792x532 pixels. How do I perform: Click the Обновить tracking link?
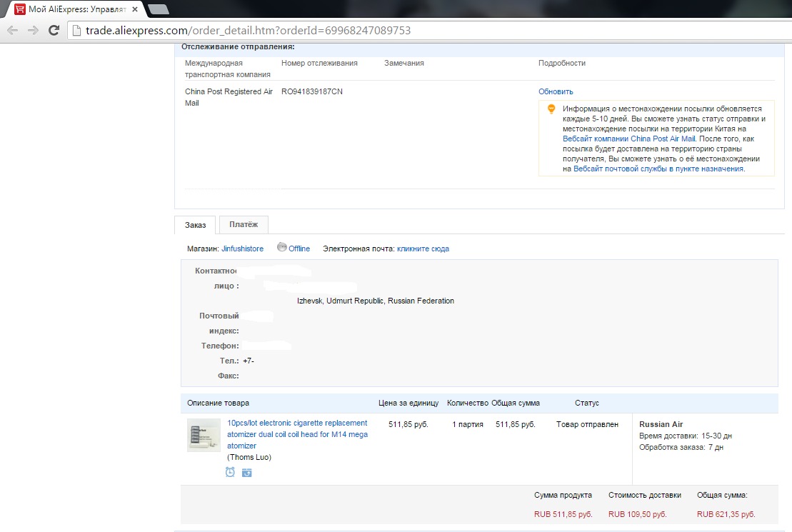556,91
